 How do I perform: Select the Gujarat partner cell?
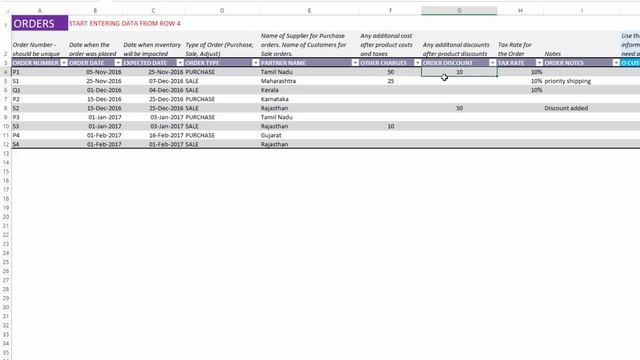point(309,135)
